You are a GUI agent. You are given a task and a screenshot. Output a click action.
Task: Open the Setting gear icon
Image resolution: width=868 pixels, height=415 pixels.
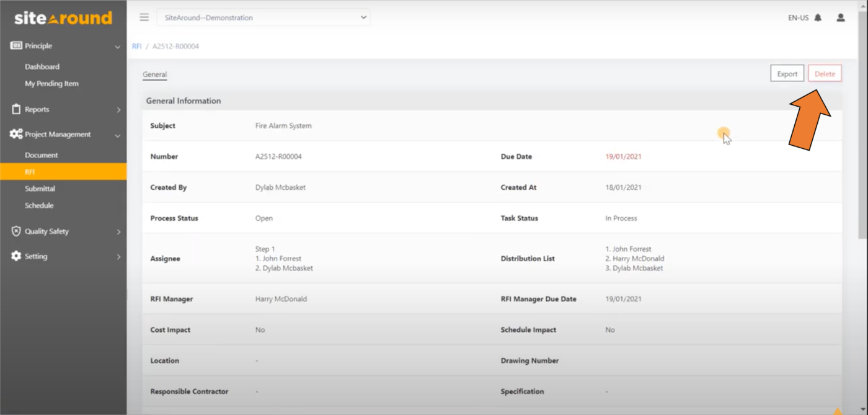(17, 256)
